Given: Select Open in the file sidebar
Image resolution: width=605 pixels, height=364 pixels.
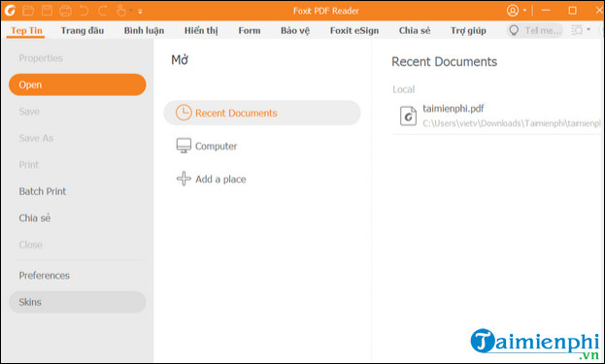Looking at the screenshot, I should [x=77, y=84].
